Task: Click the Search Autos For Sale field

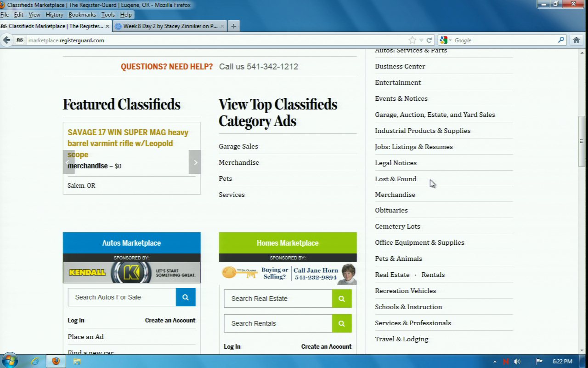Action: pyautogui.click(x=122, y=297)
